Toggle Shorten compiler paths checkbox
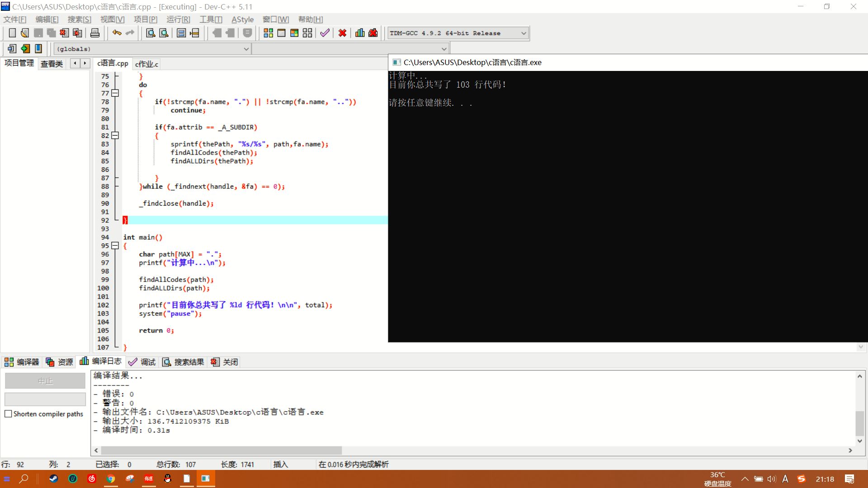This screenshot has height=488, width=868. coord(8,413)
